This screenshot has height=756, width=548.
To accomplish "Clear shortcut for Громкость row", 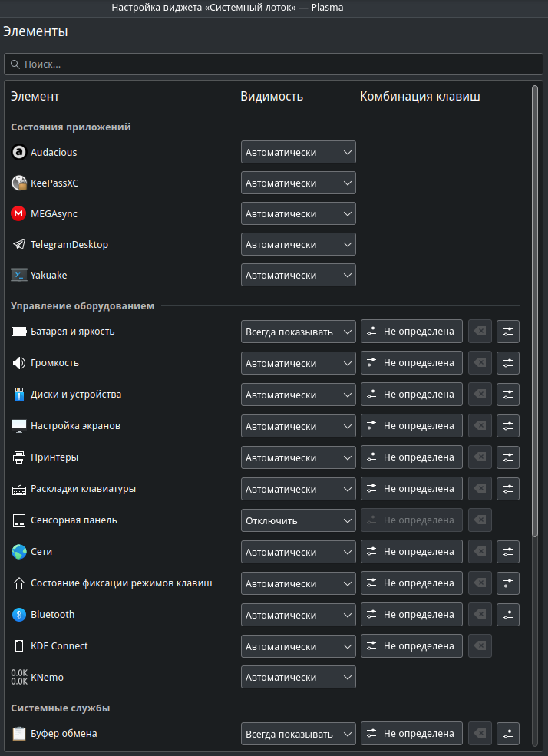I will (480, 363).
